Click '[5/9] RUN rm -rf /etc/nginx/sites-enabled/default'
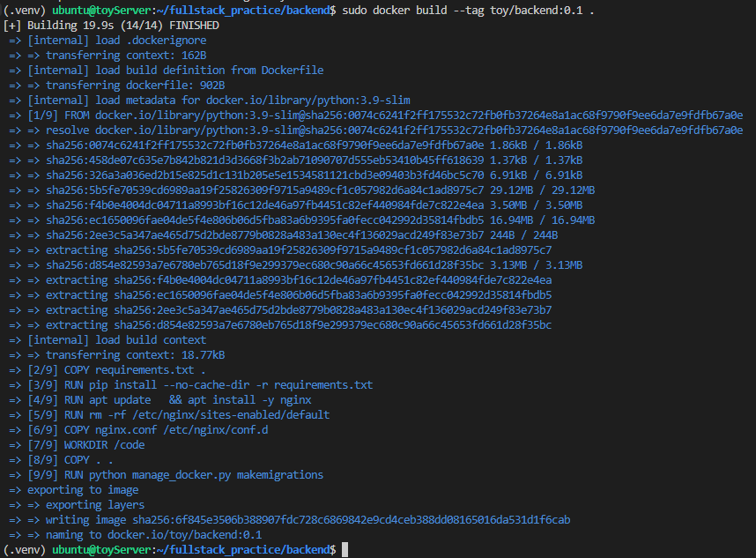Image resolution: width=756 pixels, height=558 pixels. pyautogui.click(x=178, y=414)
